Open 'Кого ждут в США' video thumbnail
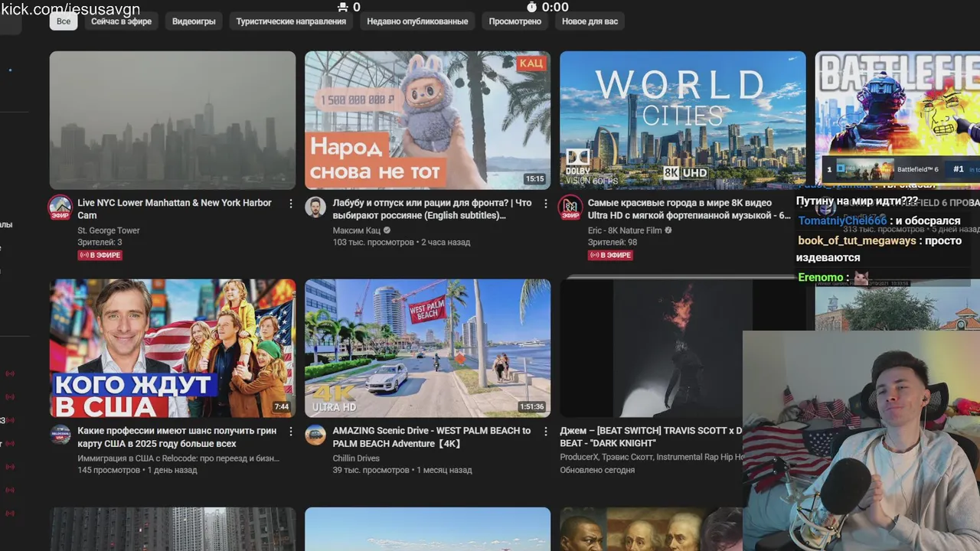980x551 pixels. (172, 348)
